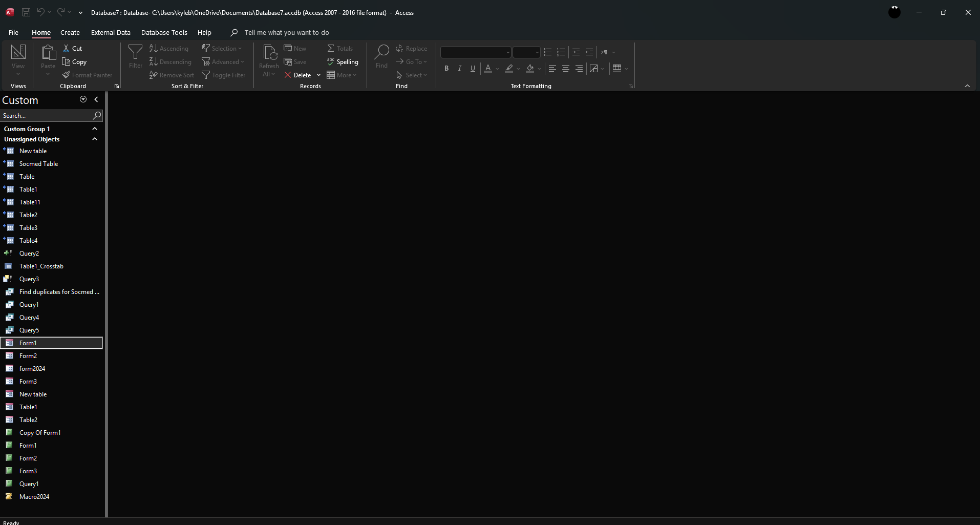Click the Save quick access icon
This screenshot has height=525, width=980.
(x=26, y=12)
